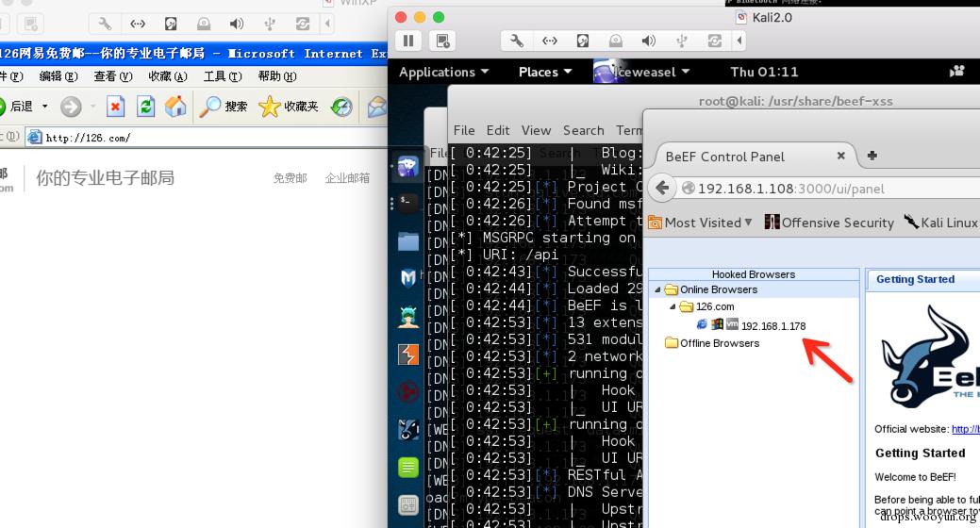Click the Internet Explorer Home icon
980x528 pixels.
coord(175,107)
